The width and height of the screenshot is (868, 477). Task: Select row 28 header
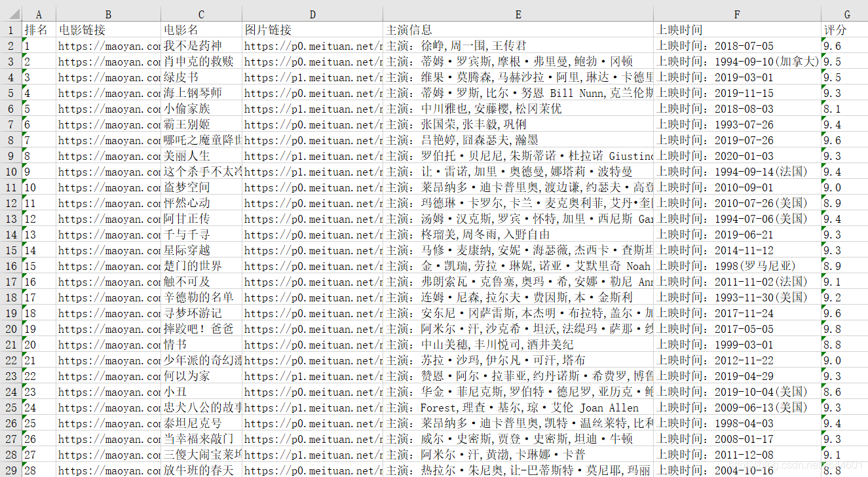tap(10, 455)
